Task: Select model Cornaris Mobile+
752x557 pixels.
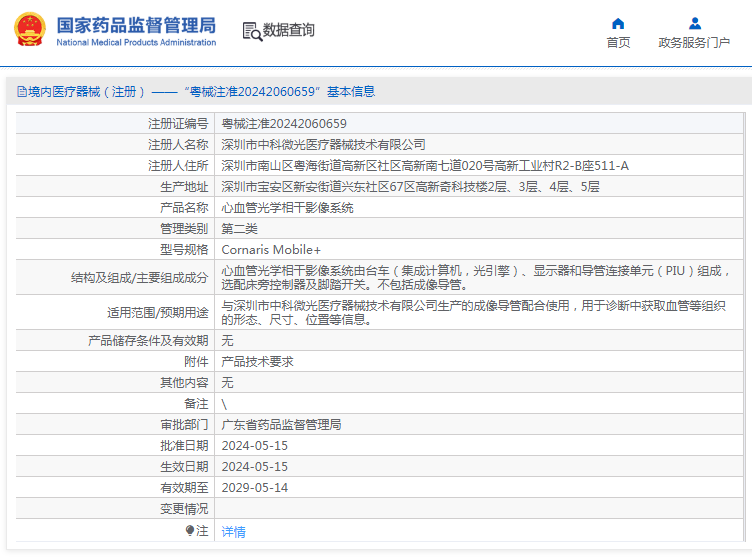Action: click(x=271, y=249)
